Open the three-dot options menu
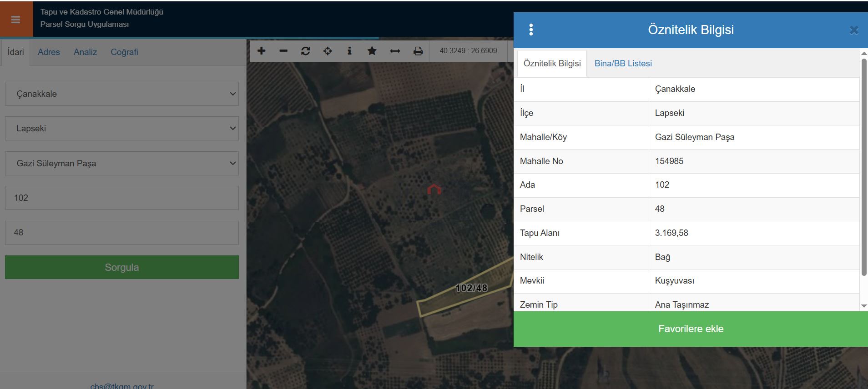 531,30
